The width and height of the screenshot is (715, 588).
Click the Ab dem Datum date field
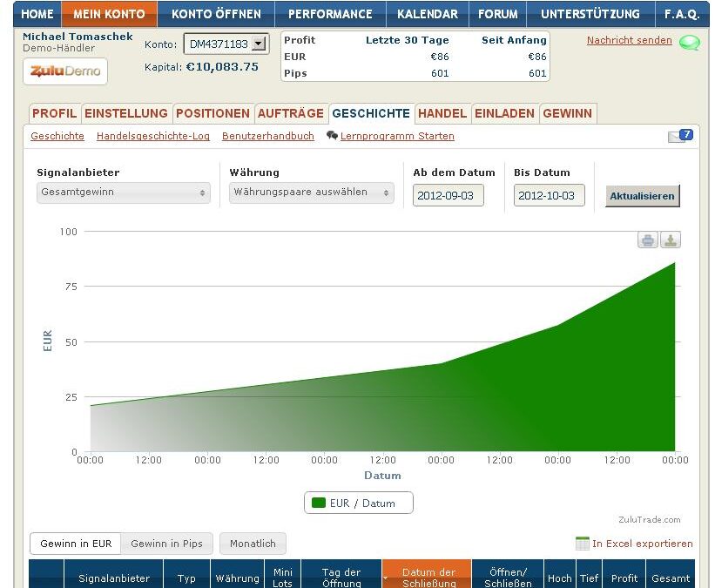point(448,196)
